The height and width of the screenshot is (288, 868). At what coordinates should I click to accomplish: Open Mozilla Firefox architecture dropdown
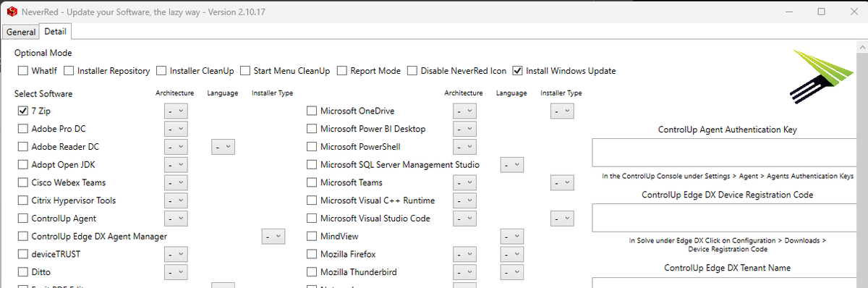(464, 255)
